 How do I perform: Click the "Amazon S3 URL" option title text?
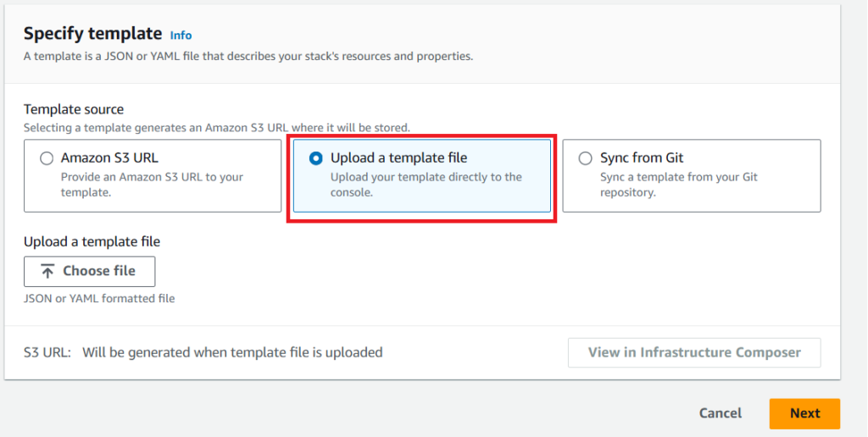[109, 158]
